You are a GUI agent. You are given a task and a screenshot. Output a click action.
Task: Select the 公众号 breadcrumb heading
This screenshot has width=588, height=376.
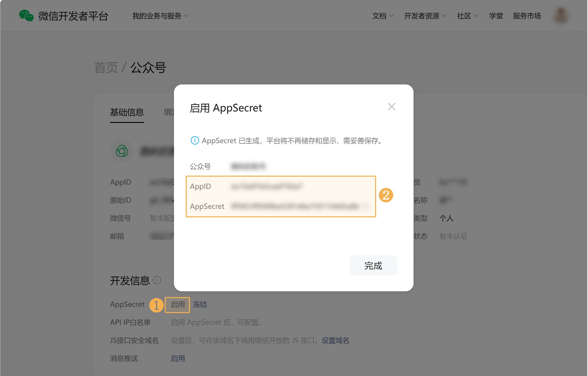148,68
